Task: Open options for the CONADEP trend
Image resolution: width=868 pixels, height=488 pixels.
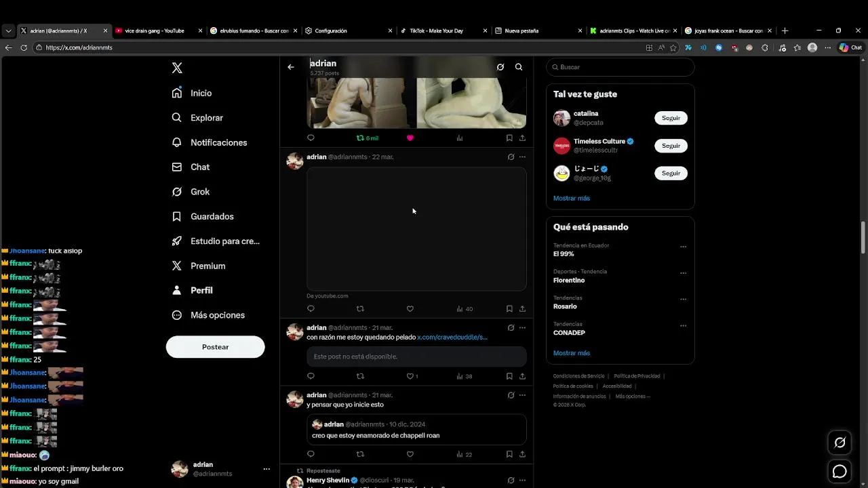Action: point(683,325)
